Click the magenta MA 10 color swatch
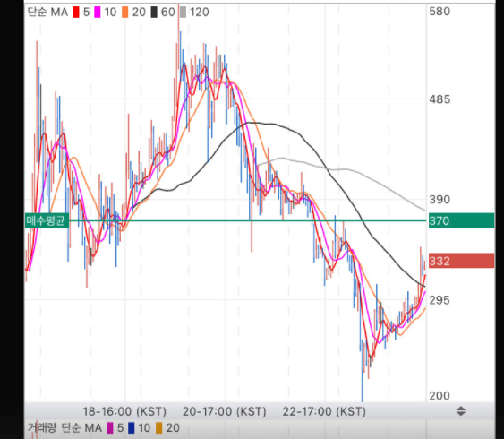Image resolution: width=504 pixels, height=439 pixels. tap(97, 13)
